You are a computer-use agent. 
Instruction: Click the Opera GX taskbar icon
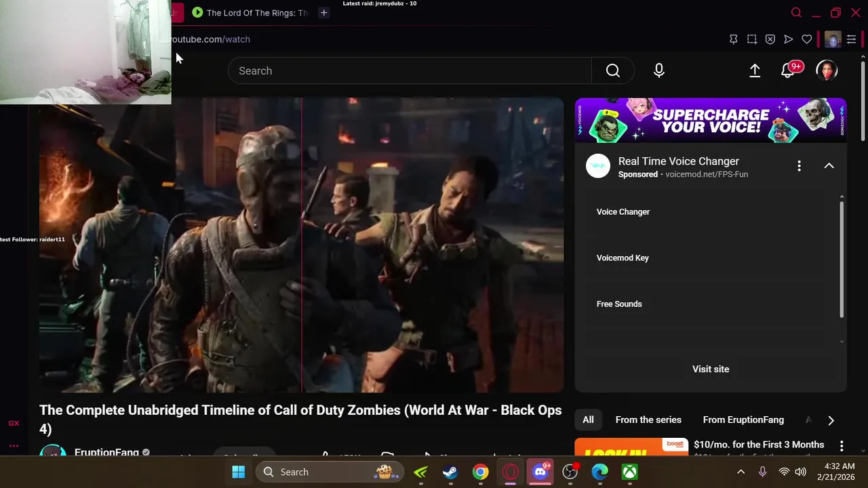pyautogui.click(x=511, y=472)
